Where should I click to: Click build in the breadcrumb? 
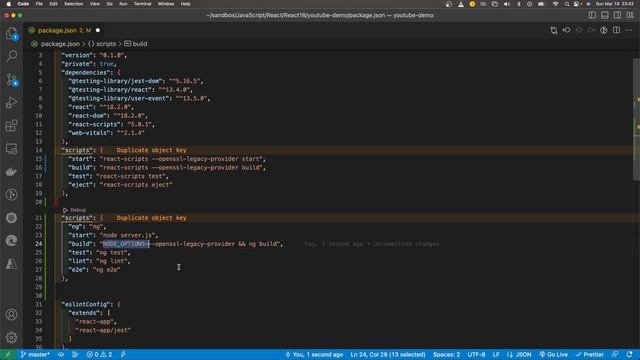tap(140, 44)
